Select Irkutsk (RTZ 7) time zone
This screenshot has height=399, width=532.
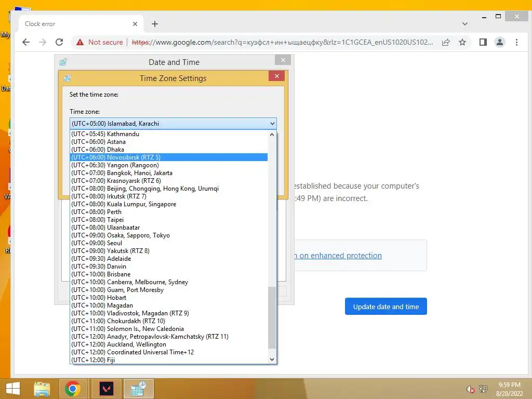pos(169,196)
